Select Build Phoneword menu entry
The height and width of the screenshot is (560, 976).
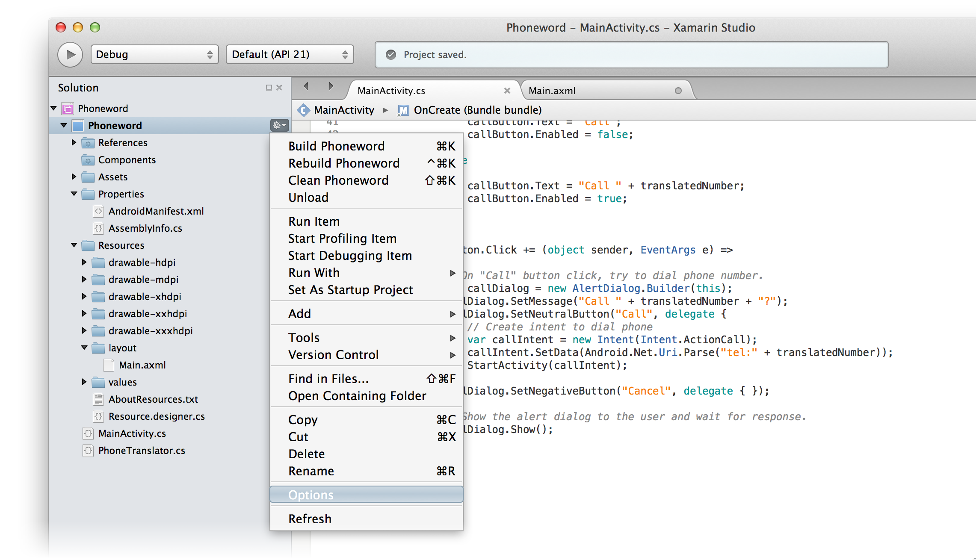337,146
